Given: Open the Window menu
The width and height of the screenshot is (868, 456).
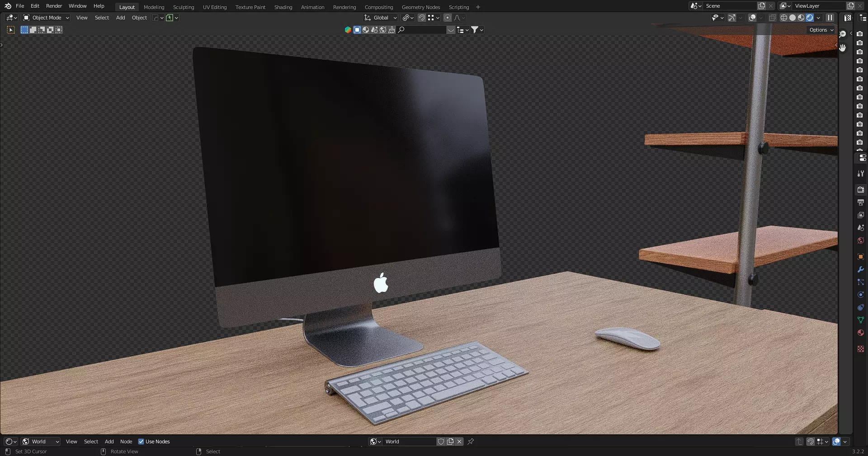Looking at the screenshot, I should (x=77, y=6).
